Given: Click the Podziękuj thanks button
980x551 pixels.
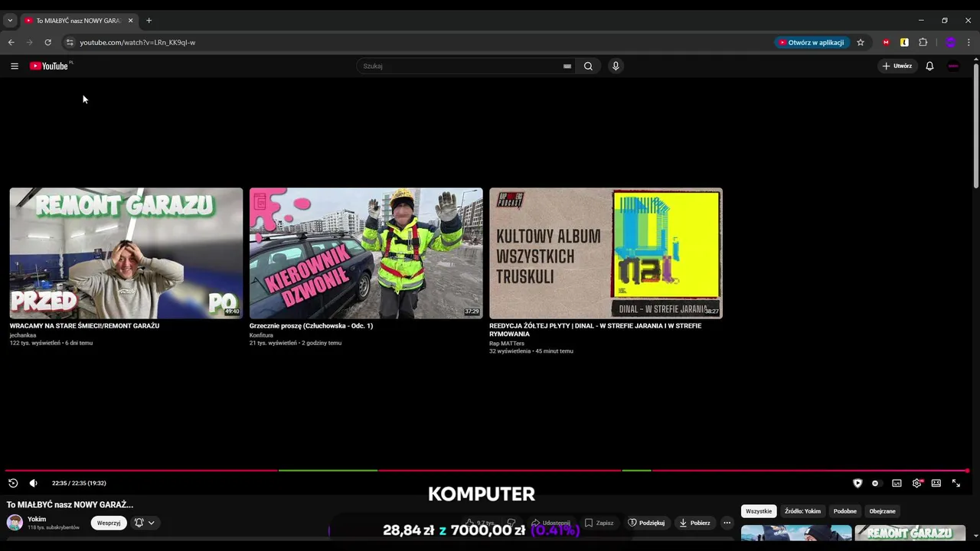Looking at the screenshot, I should 646,523.
